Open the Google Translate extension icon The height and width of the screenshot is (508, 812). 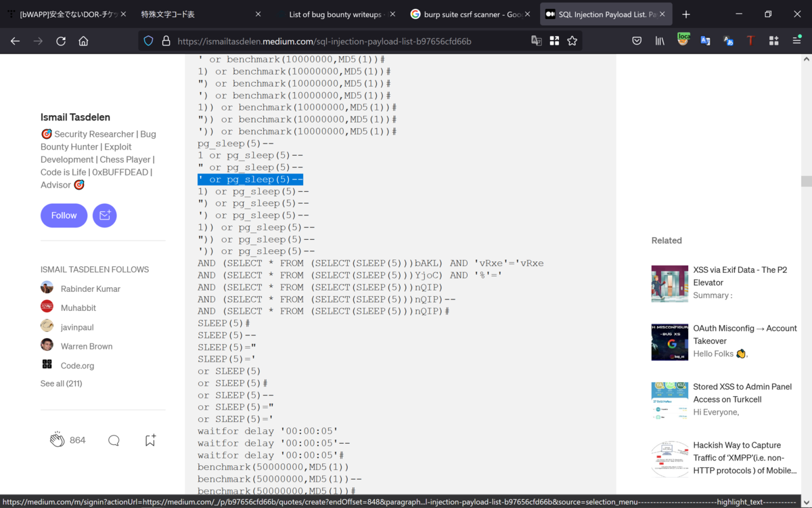coord(705,41)
